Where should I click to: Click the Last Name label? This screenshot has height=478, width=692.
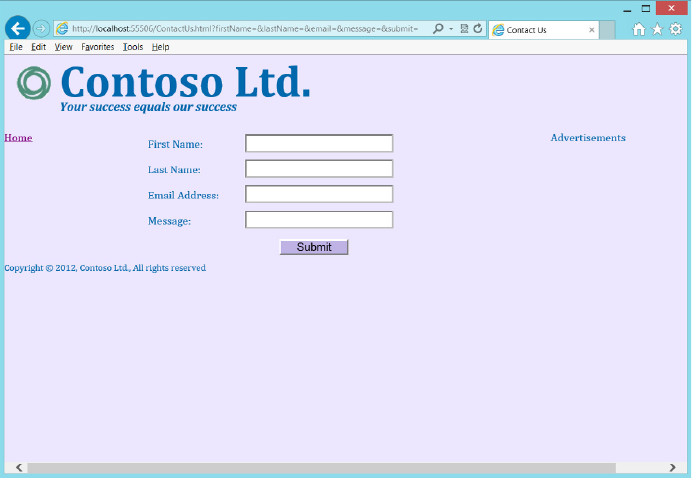(174, 169)
